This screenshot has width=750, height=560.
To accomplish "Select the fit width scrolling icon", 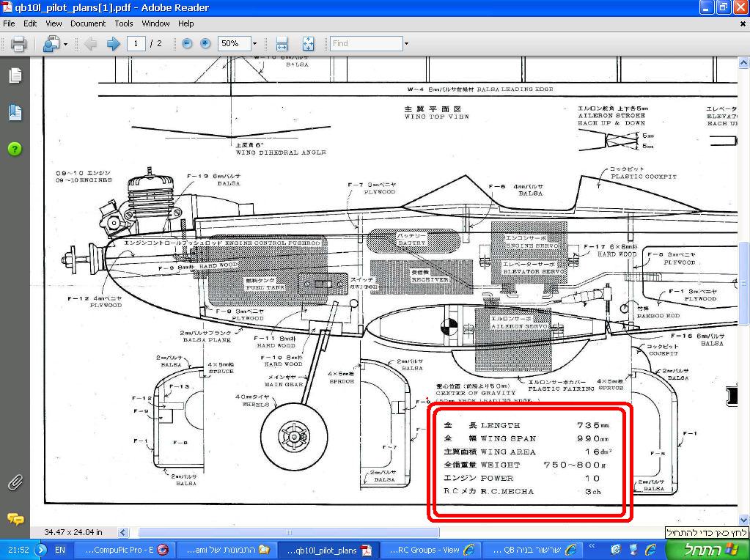I will point(282,43).
